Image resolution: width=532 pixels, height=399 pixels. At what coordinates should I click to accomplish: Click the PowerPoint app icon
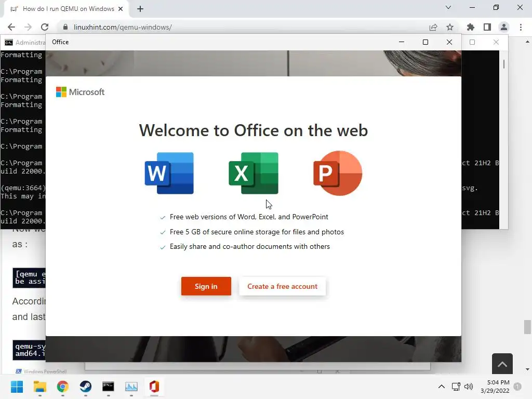(338, 173)
